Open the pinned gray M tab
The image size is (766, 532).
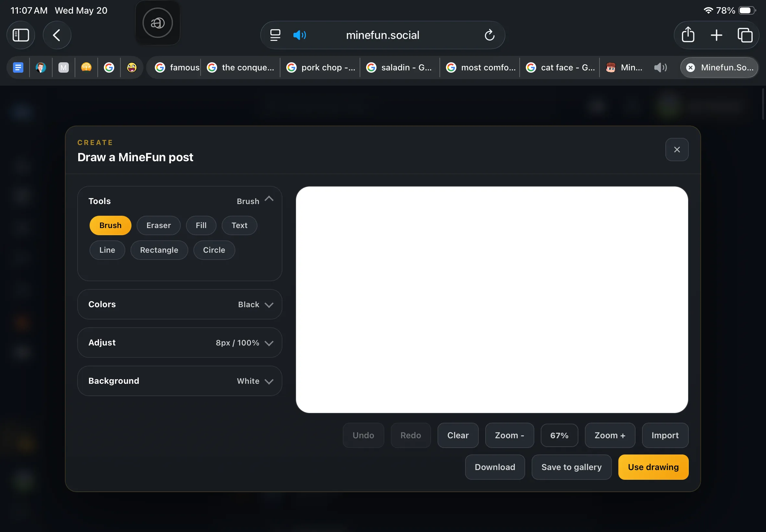click(x=63, y=68)
